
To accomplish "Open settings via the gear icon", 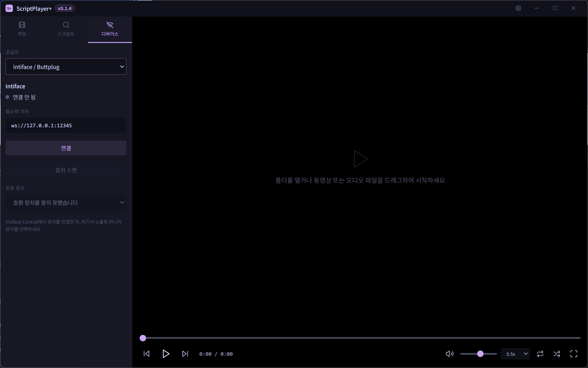I will pyautogui.click(x=518, y=8).
